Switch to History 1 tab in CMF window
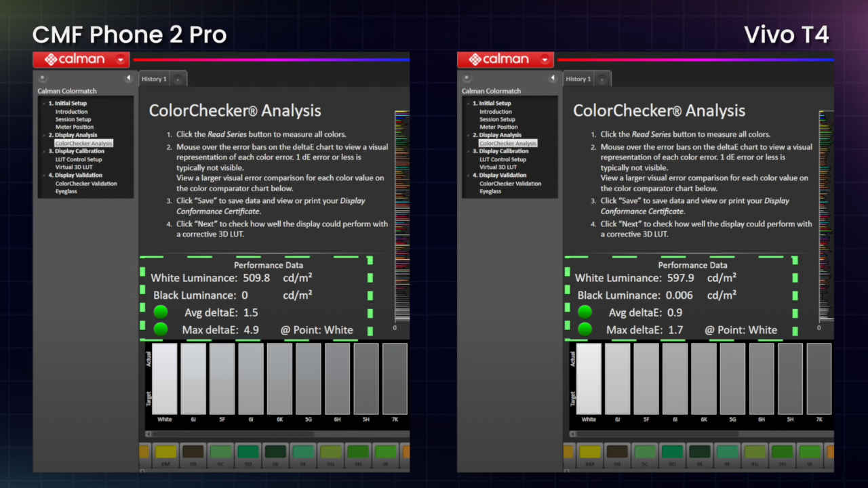This screenshot has width=868, height=488. point(154,79)
